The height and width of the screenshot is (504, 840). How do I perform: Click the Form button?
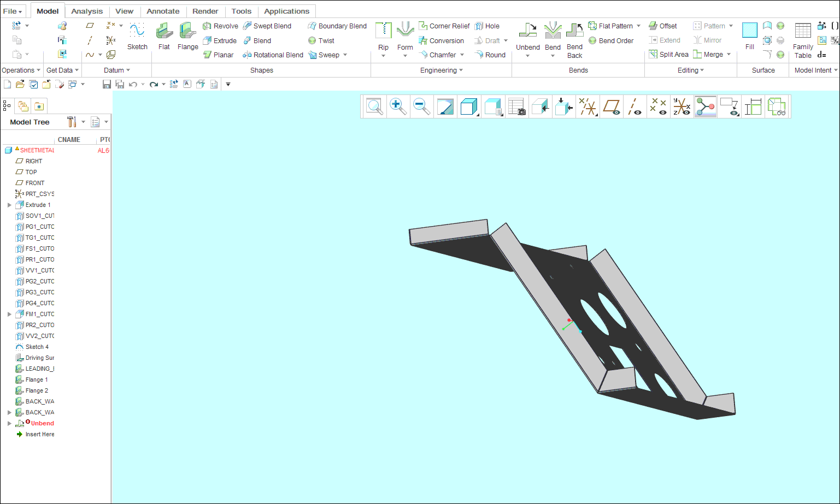pyautogui.click(x=405, y=40)
